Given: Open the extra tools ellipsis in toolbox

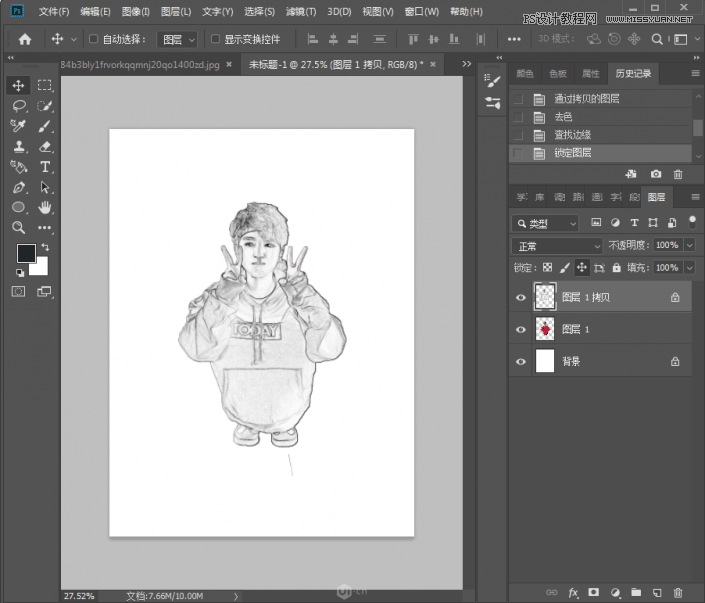Looking at the screenshot, I should pyautogui.click(x=44, y=228).
